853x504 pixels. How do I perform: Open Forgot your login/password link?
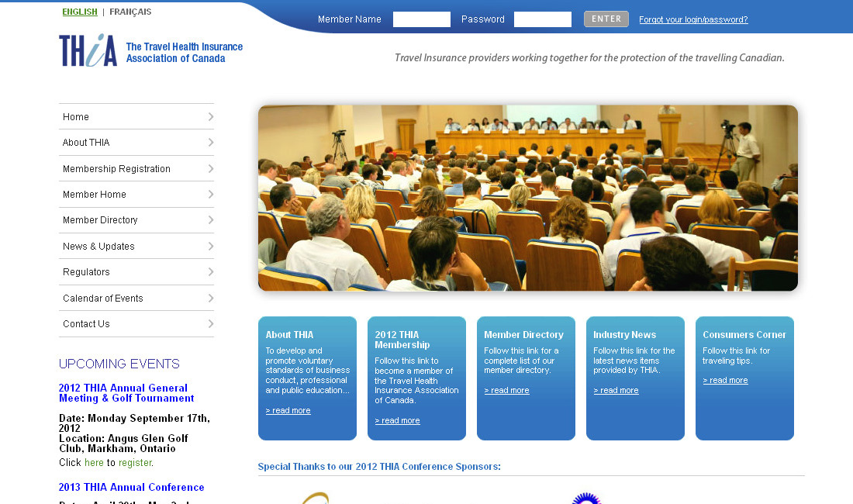pyautogui.click(x=693, y=19)
